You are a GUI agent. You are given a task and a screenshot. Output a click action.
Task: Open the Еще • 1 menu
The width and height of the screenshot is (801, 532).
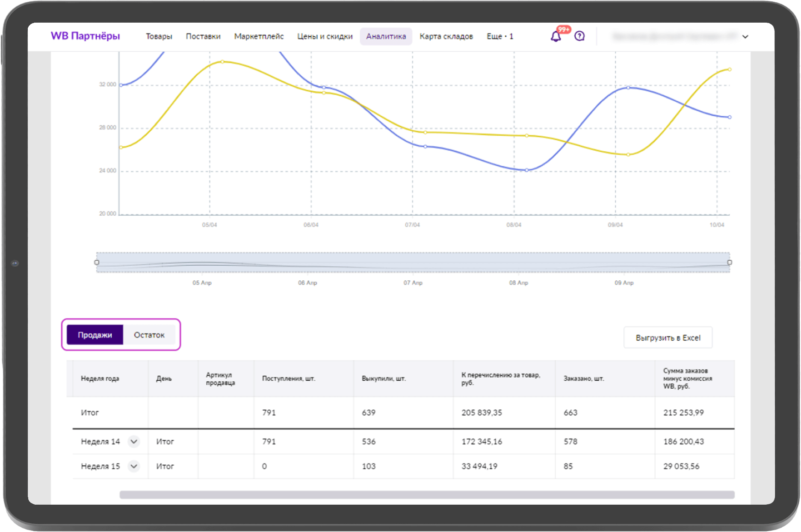(500, 36)
